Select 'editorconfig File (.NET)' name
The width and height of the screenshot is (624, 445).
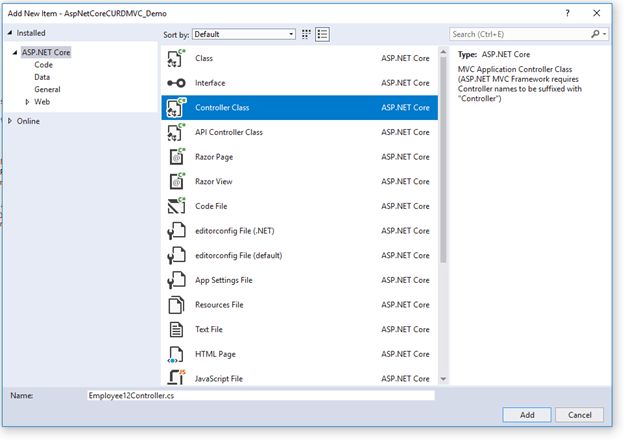pos(235,231)
